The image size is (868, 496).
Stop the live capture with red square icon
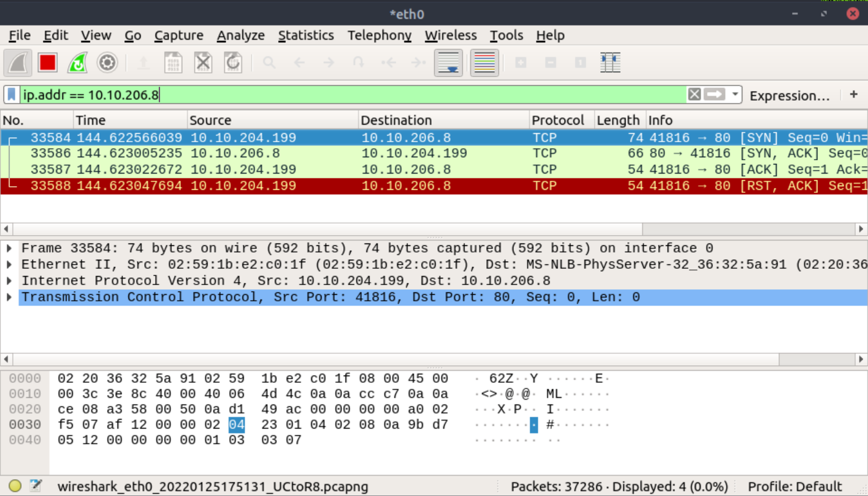(47, 62)
